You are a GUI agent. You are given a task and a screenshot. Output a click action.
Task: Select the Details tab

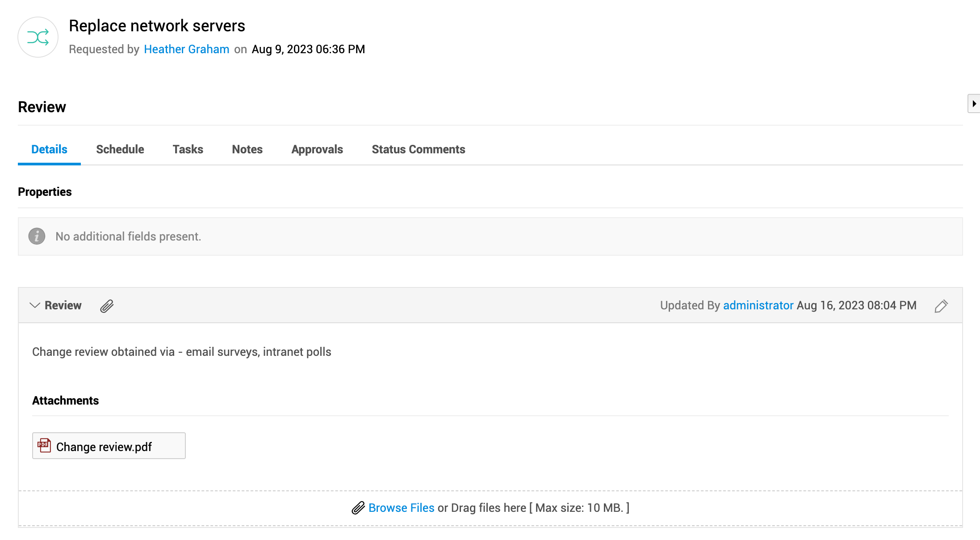pyautogui.click(x=49, y=149)
